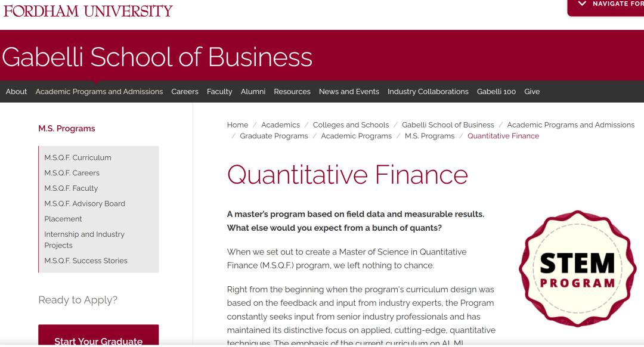Open Academic Programs and Admissions menu

[99, 92]
